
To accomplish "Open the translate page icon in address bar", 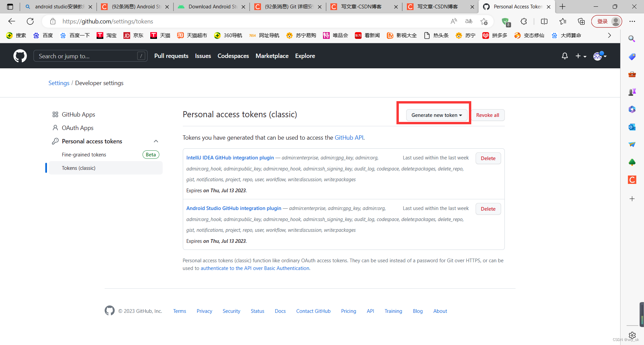I will point(469,21).
